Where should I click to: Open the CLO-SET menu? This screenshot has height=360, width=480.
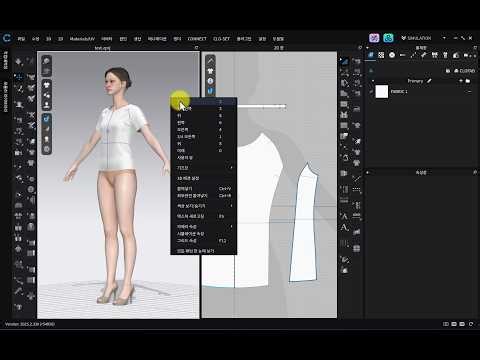pyautogui.click(x=221, y=39)
